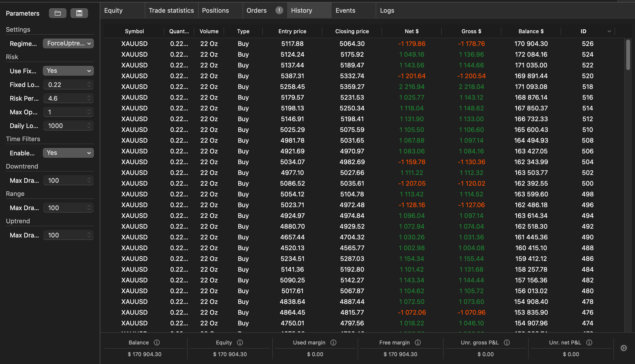Click the Balance info icon
The image size is (635, 364).
tap(157, 343)
